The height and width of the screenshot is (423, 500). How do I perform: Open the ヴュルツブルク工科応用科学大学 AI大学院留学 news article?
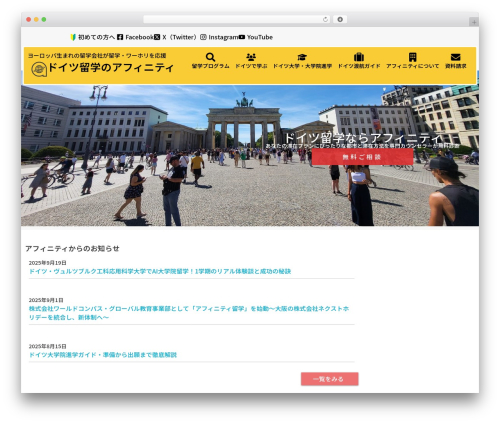pos(160,271)
